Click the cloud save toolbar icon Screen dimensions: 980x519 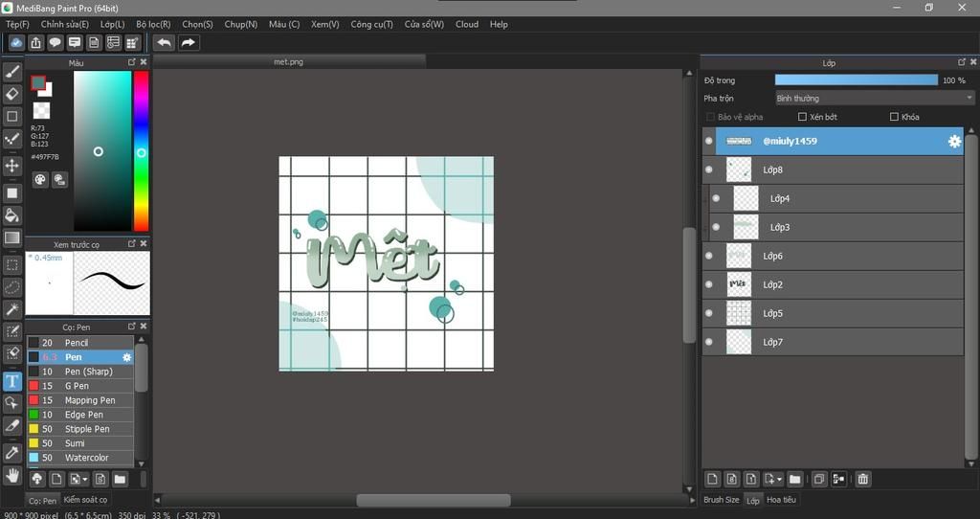(16, 42)
